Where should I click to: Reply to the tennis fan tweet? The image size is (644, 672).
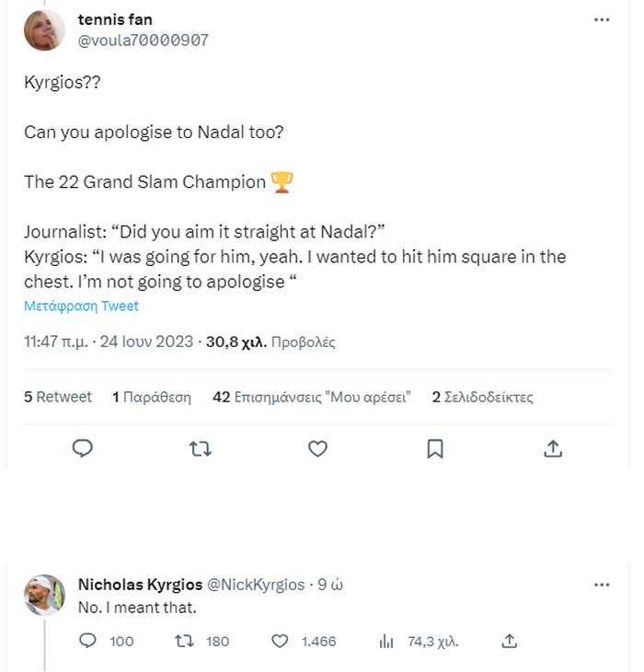[x=83, y=448]
